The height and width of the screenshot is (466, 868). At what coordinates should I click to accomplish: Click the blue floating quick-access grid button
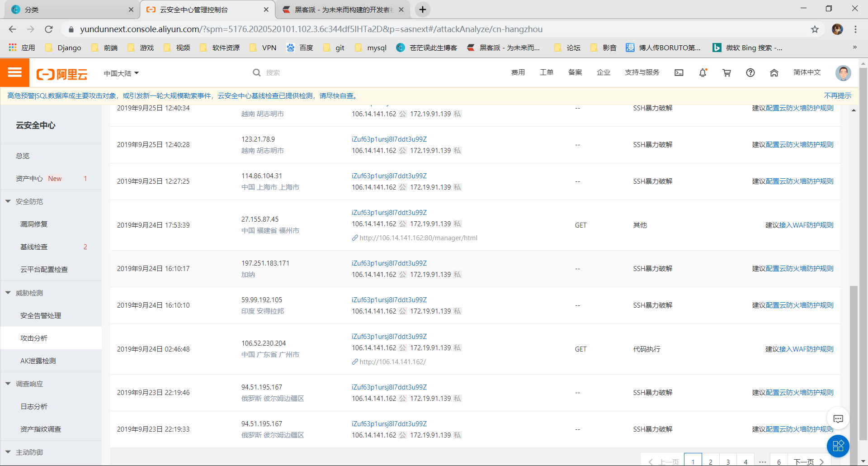[x=838, y=446]
